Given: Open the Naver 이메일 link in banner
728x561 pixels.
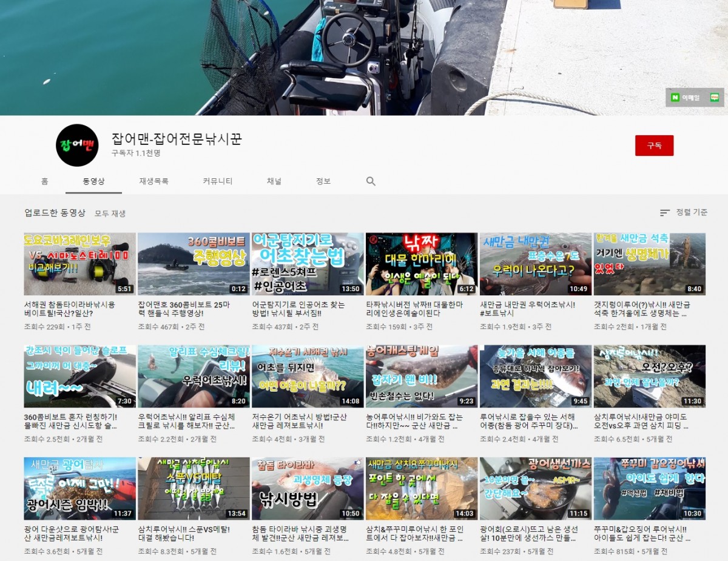Looking at the screenshot, I should pos(685,98).
